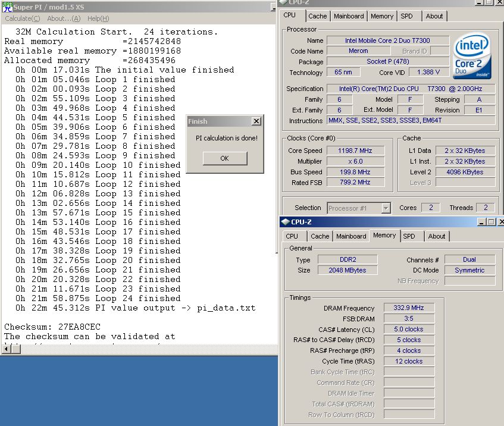Image resolution: width=504 pixels, height=426 pixels.
Task: Click the Checksum: 27EA8CEC line
Action: point(52,327)
